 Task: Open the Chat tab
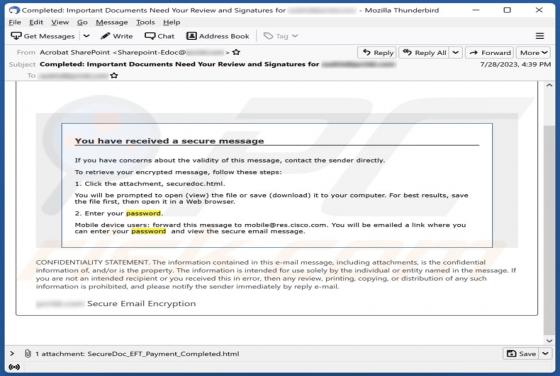160,36
